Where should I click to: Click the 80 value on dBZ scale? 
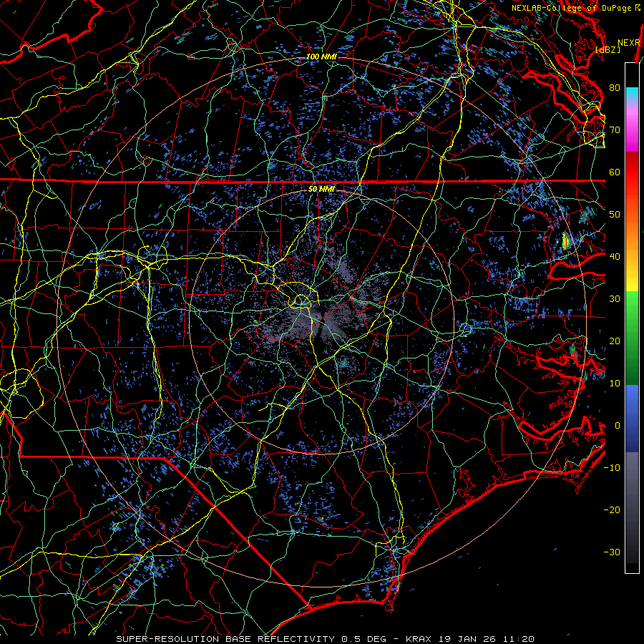[615, 87]
